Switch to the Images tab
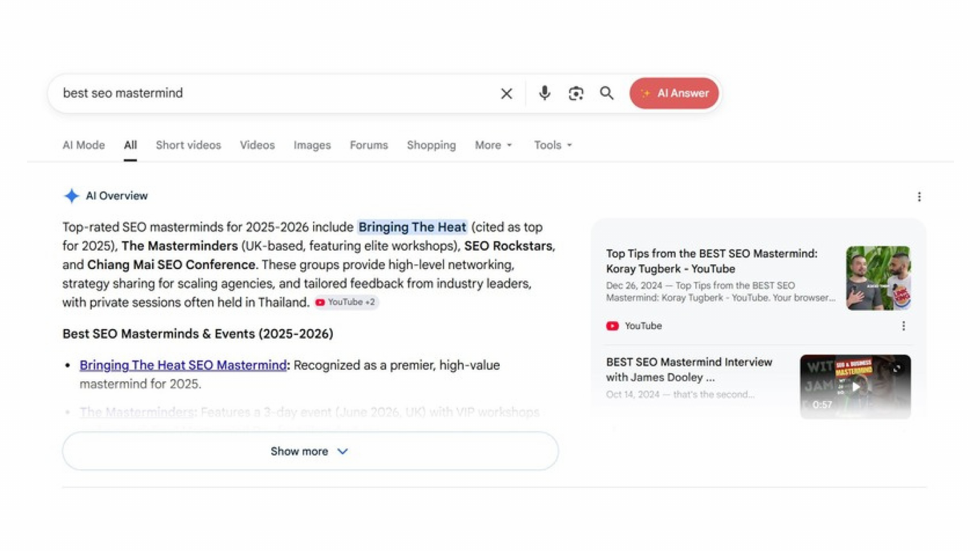The width and height of the screenshot is (980, 551). point(312,145)
